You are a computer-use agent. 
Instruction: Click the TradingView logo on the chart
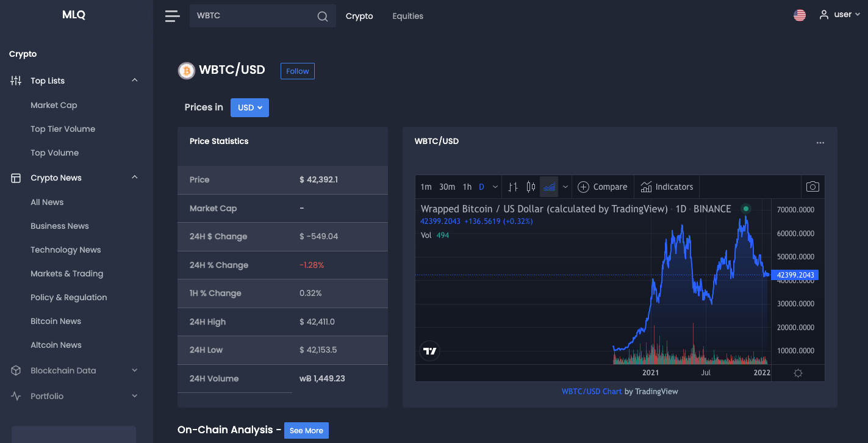(430, 351)
